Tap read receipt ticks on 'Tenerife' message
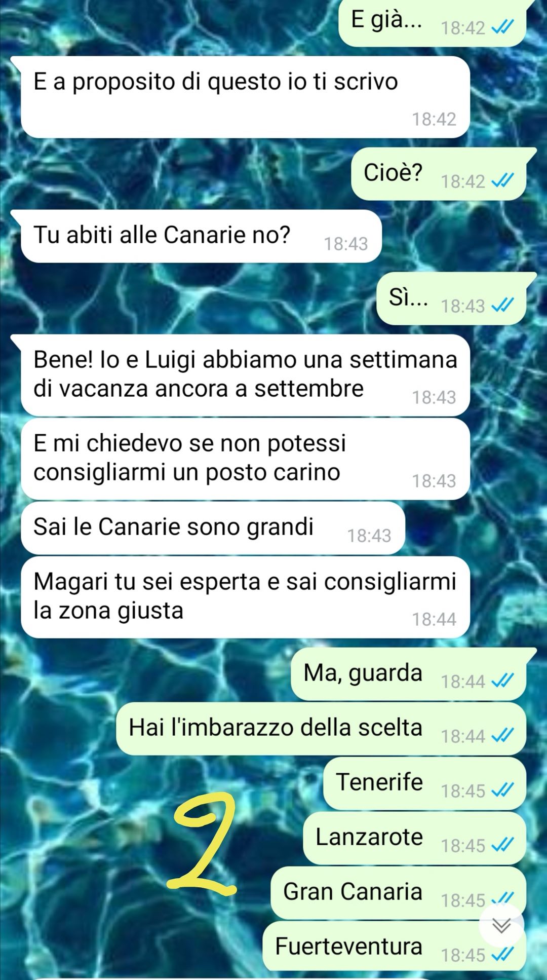The image size is (547, 980). pyautogui.click(x=503, y=790)
